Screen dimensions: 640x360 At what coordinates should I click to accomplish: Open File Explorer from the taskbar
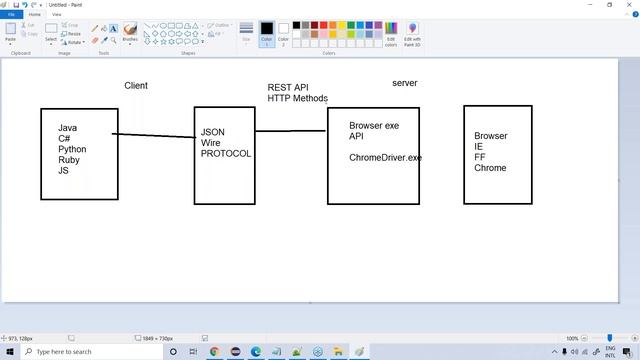coord(338,351)
